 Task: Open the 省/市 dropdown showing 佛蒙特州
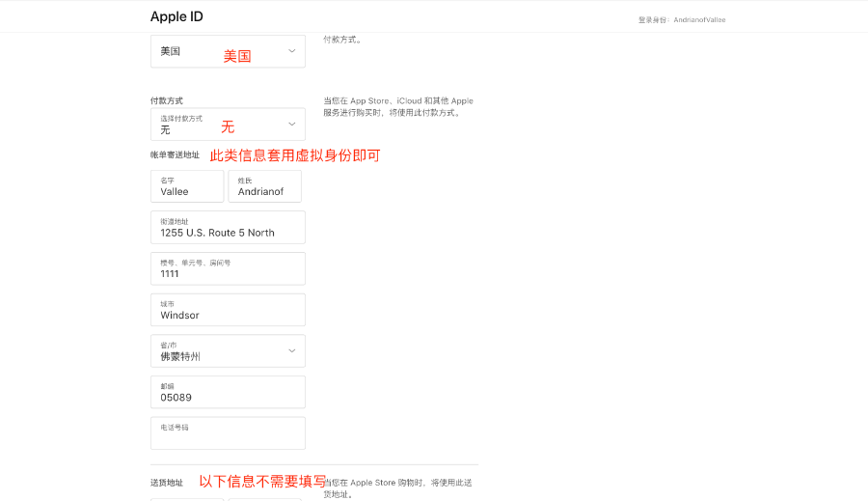point(228,351)
